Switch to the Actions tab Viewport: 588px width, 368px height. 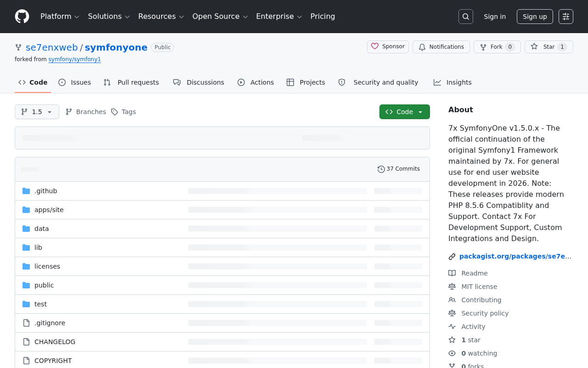coord(255,82)
